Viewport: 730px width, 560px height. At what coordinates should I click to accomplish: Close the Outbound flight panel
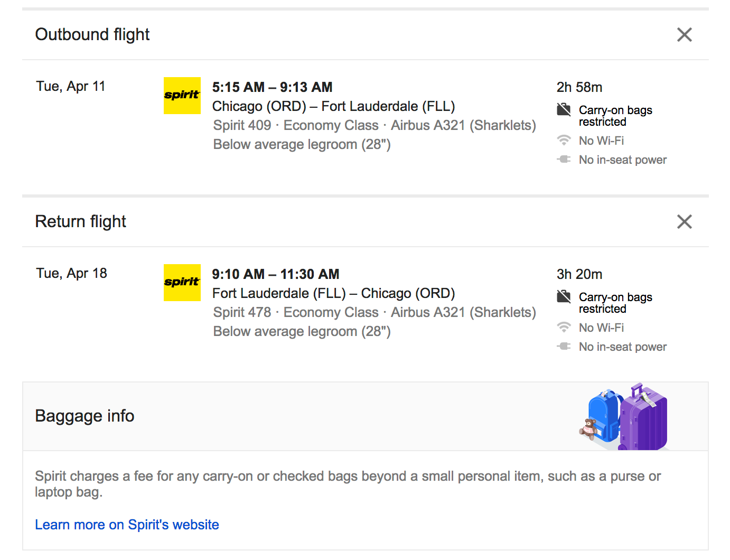[x=685, y=35]
